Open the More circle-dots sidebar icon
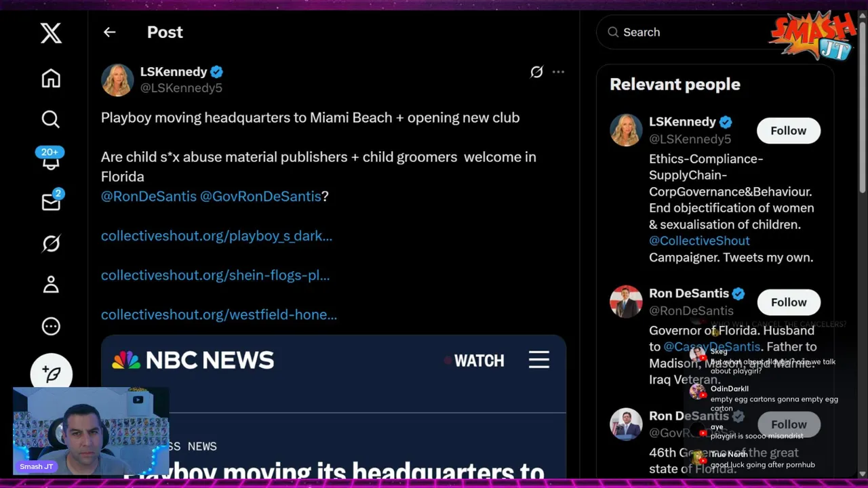 tap(51, 326)
